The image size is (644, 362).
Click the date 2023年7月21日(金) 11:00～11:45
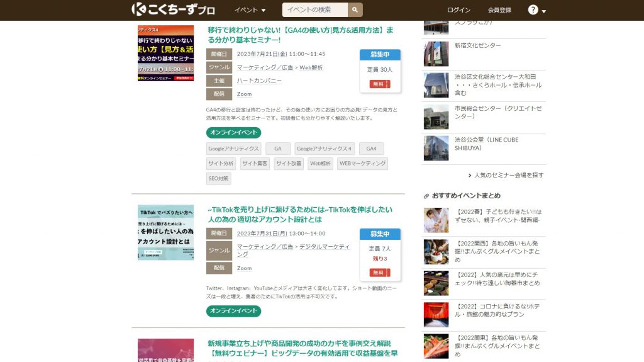tap(281, 54)
